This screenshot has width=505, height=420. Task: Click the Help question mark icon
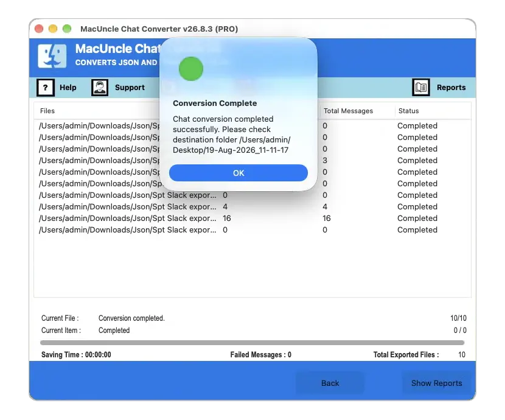(46, 87)
